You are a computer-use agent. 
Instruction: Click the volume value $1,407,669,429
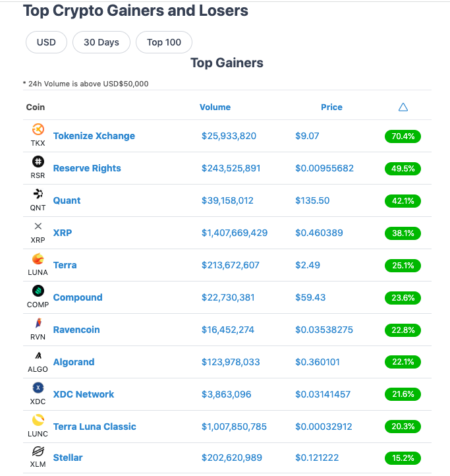point(235,233)
